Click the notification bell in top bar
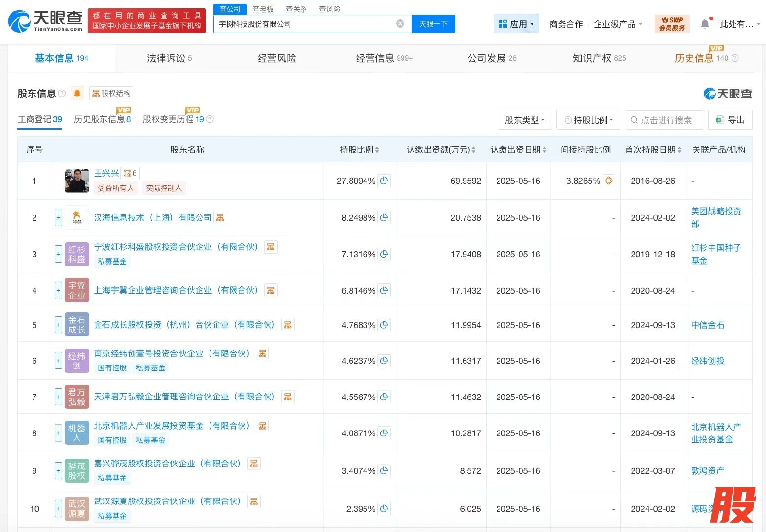The image size is (766, 532). pyautogui.click(x=705, y=24)
